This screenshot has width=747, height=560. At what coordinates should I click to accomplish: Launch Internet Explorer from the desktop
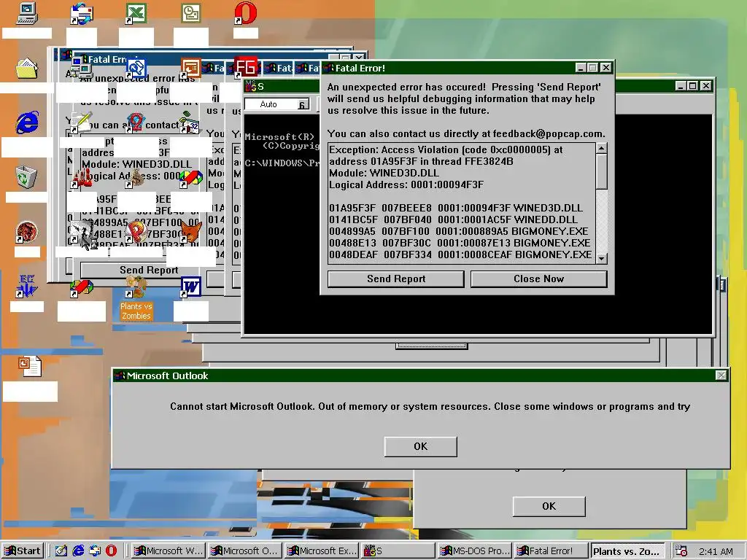(x=27, y=122)
